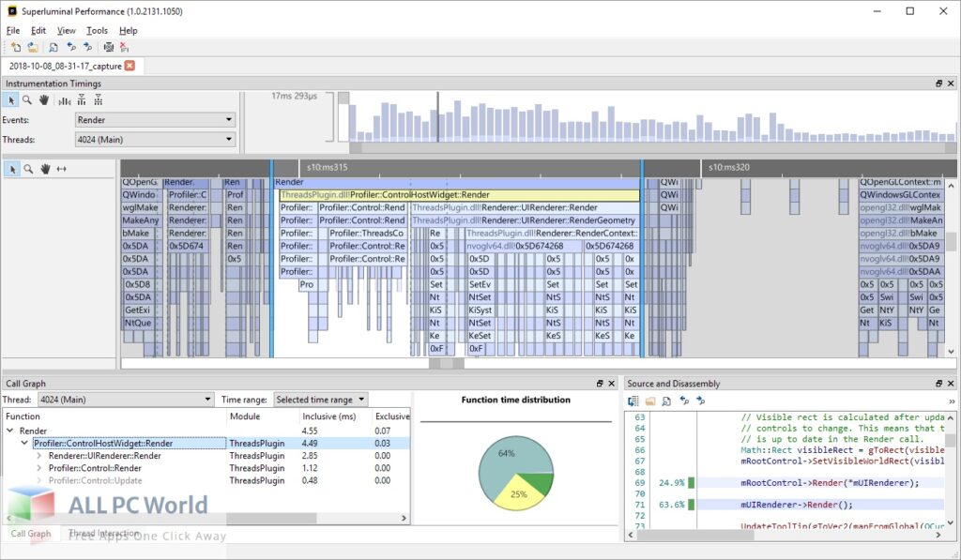This screenshot has height=560, width=961.
Task: Click the find icon in Source and Disassembly toolbar
Action: 666,401
